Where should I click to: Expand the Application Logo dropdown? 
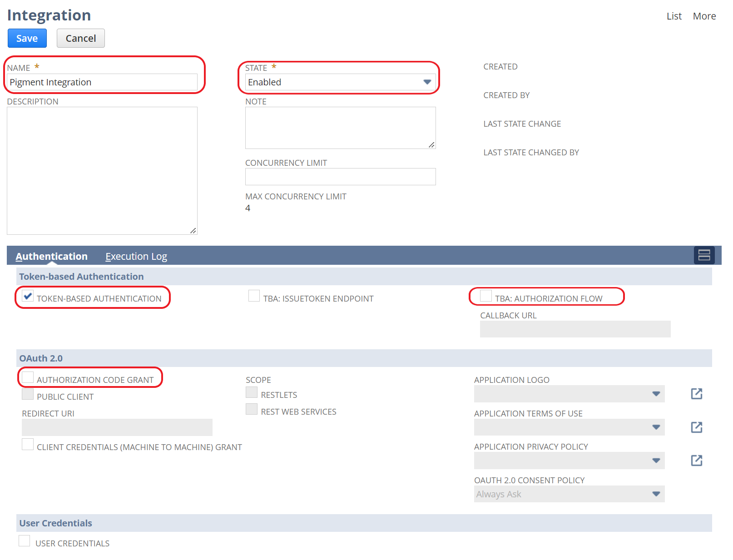[x=570, y=394]
